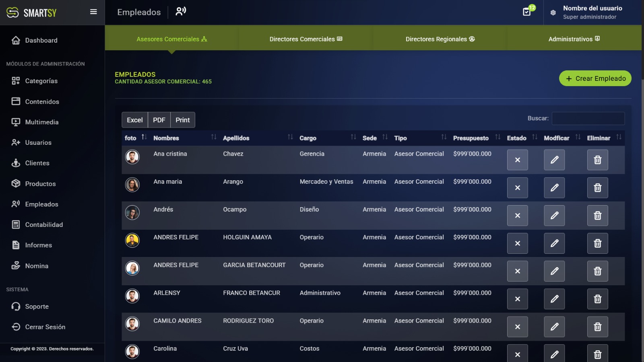Click the user settings gear icon
Screen dimensions: 644x362
point(553,12)
